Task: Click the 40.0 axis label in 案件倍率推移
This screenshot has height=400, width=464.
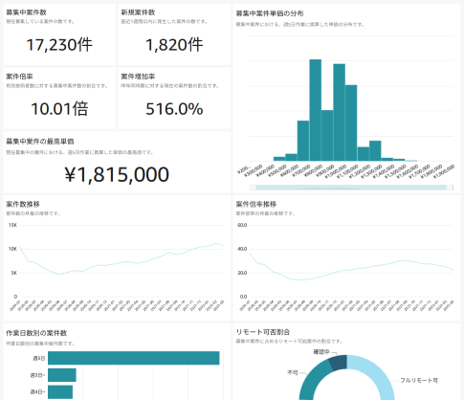Action: (x=242, y=249)
